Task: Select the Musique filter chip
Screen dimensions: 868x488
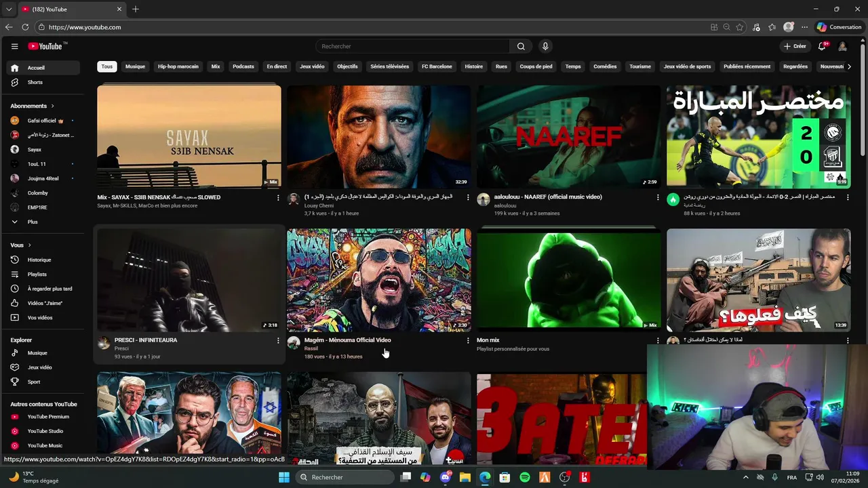Action: (135, 66)
